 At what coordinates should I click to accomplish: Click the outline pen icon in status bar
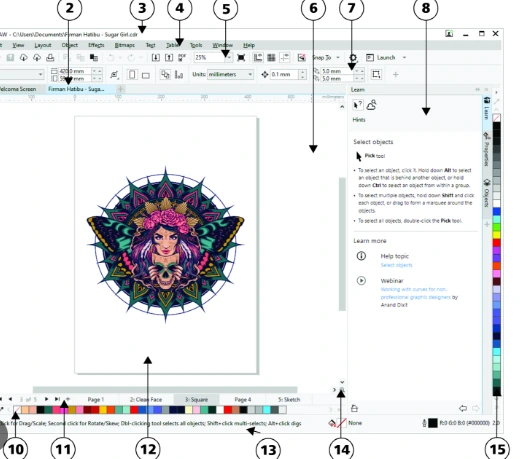(x=424, y=423)
